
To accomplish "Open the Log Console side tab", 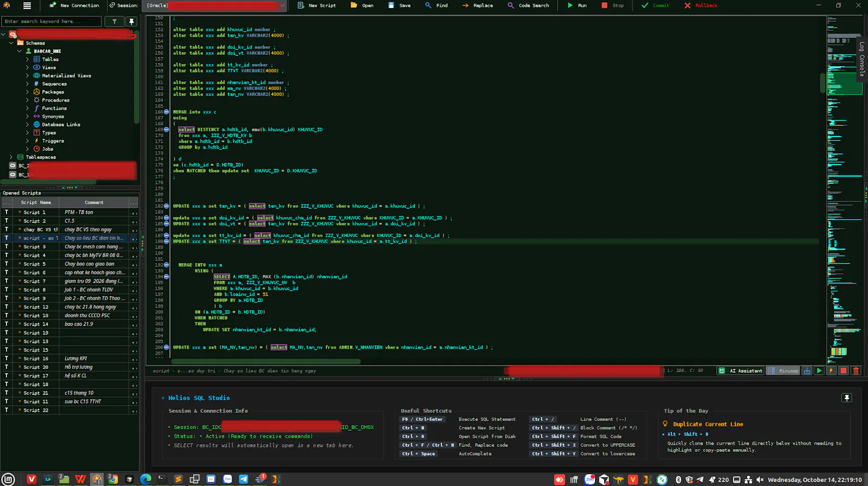I will (861, 59).
